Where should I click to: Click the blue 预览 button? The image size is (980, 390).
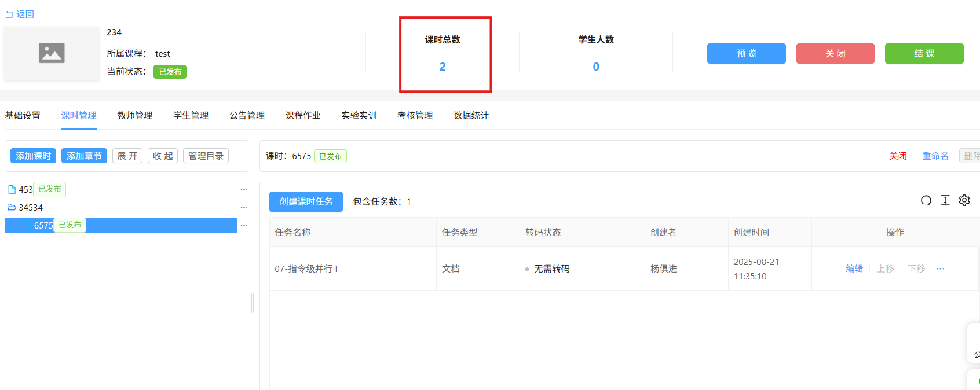746,53
